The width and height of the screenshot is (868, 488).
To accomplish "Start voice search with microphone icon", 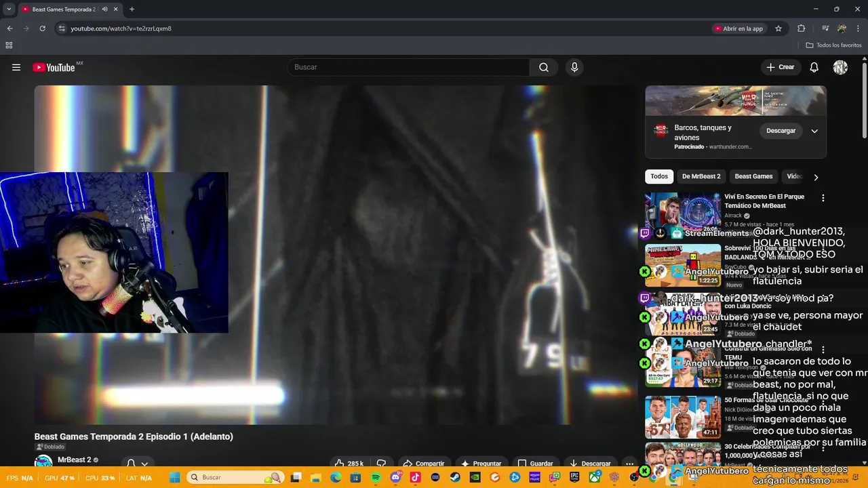I will coord(574,67).
